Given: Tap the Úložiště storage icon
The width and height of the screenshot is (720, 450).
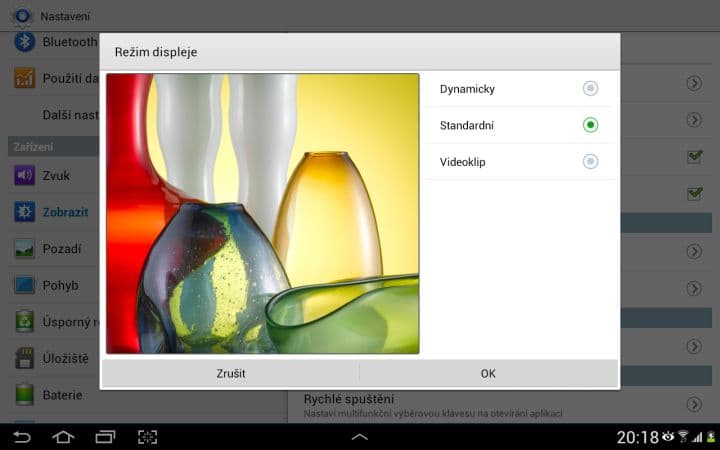Looking at the screenshot, I should [x=24, y=358].
